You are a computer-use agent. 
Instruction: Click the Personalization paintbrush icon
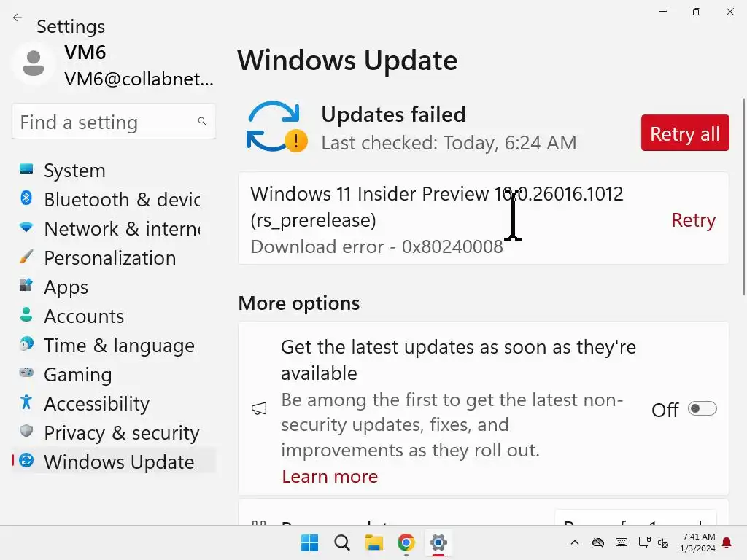[26, 256]
